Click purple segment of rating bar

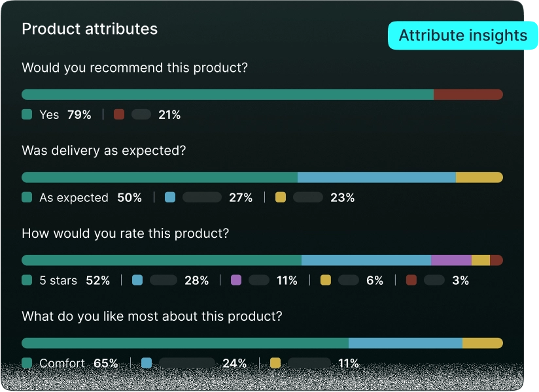[451, 260]
